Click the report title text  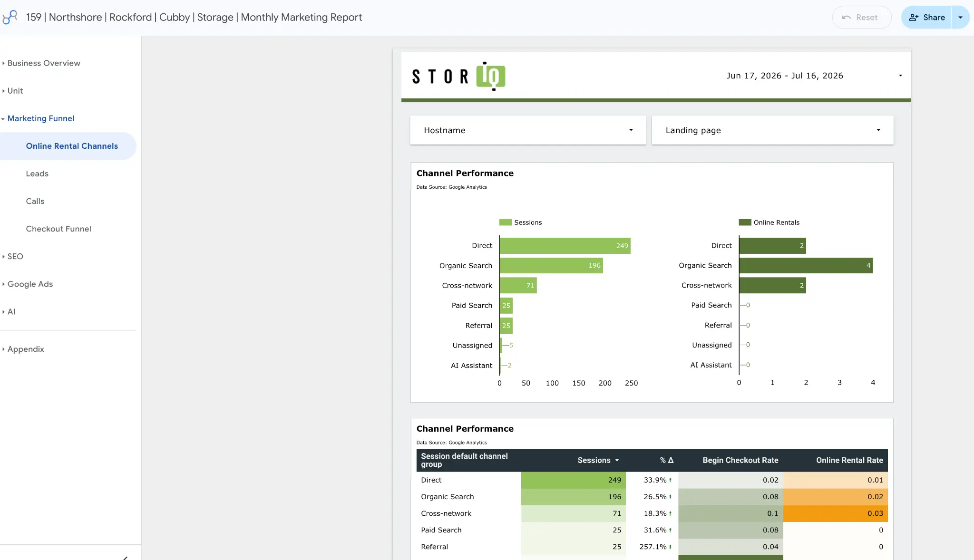click(x=194, y=17)
